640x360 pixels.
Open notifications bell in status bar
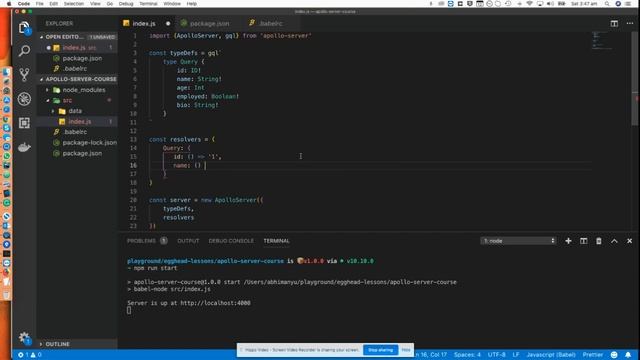(x=628, y=355)
